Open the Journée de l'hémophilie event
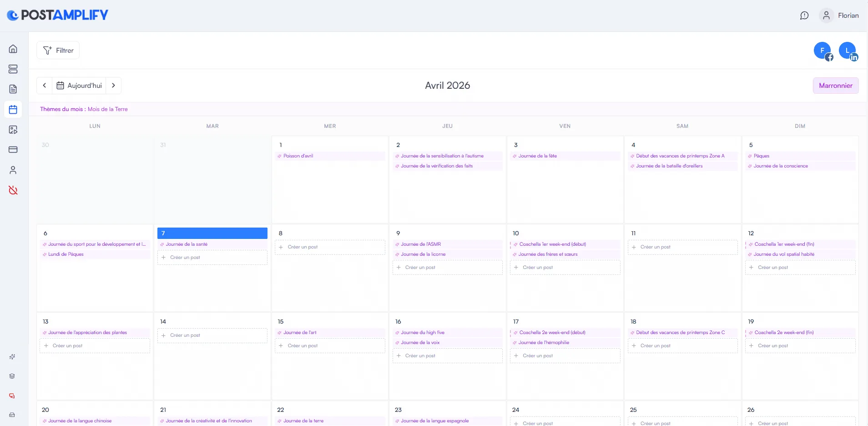This screenshot has width=868, height=426. [565, 343]
